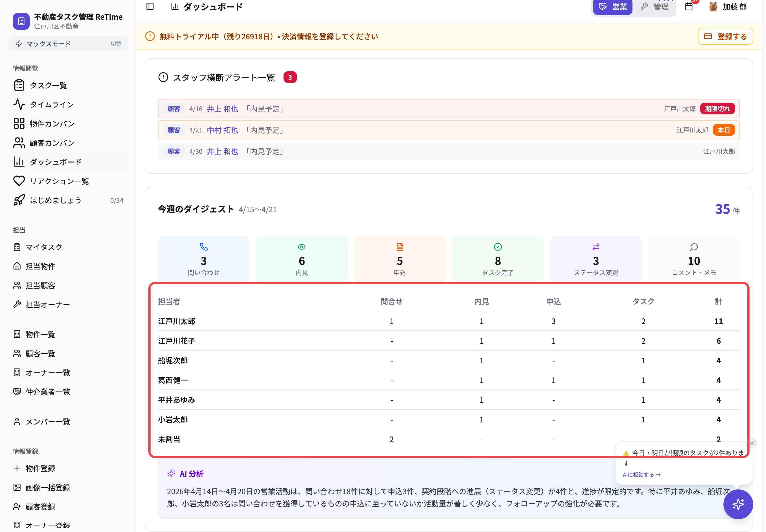Open オーナー一覧 in sidebar
Screen dimensions: 766x532
68,373
